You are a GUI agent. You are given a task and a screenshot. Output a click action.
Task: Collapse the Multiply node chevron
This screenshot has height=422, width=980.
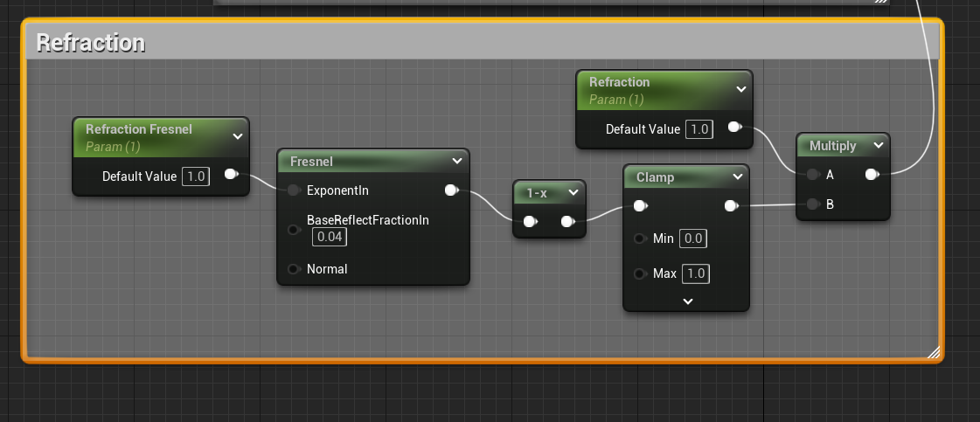(878, 145)
